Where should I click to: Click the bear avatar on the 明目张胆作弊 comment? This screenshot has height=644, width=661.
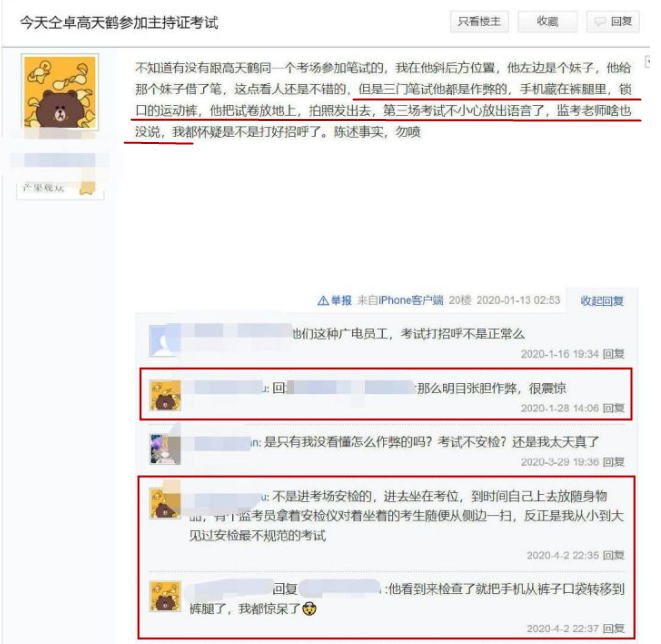tap(165, 395)
